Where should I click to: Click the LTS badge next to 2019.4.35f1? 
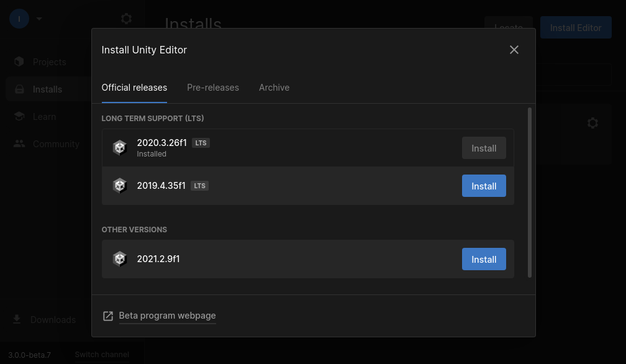199,186
